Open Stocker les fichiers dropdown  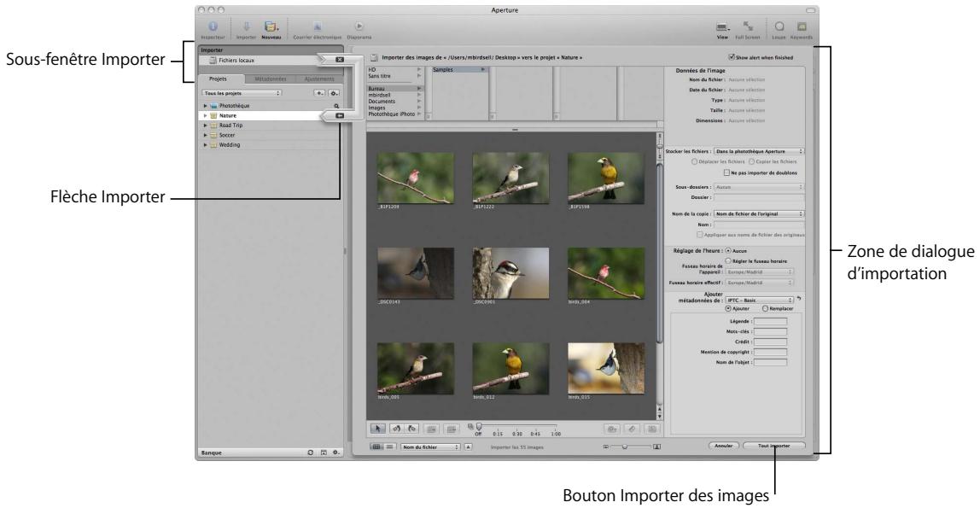point(759,151)
